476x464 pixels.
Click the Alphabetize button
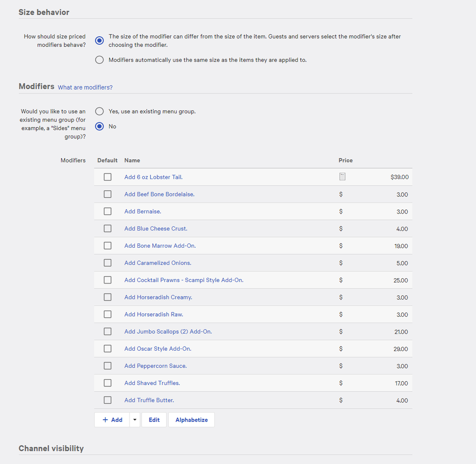point(192,420)
